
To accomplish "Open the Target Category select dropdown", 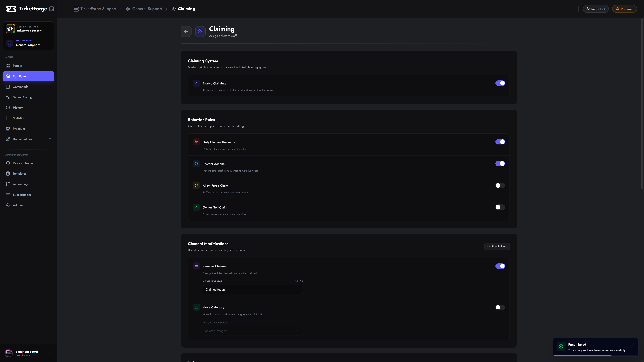I will (x=252, y=331).
